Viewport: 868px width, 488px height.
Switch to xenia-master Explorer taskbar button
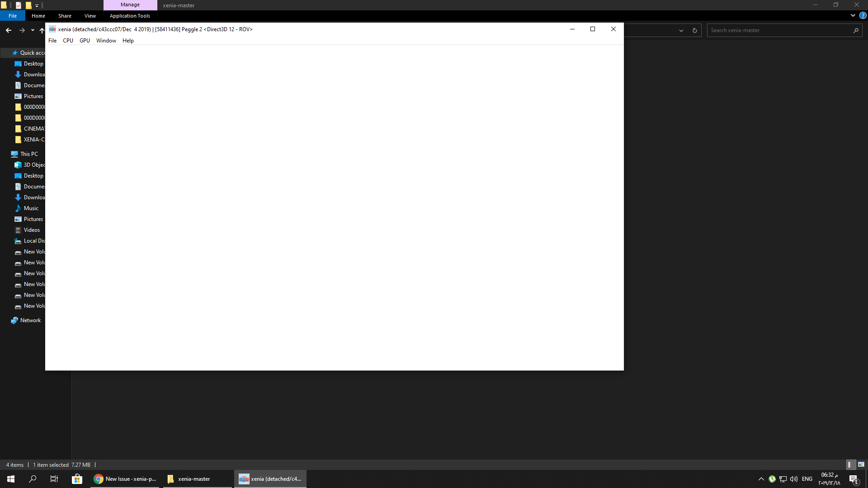click(x=198, y=479)
